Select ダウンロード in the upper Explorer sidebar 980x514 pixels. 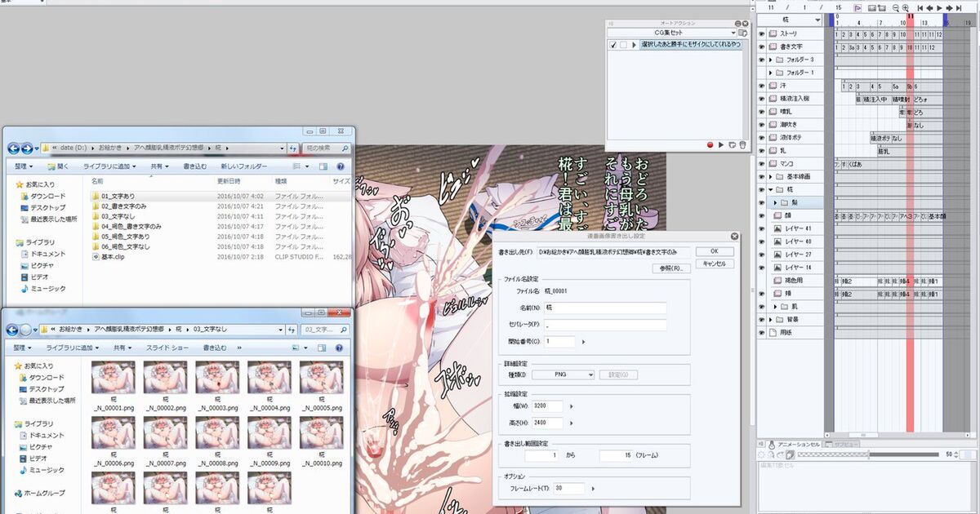45,197
